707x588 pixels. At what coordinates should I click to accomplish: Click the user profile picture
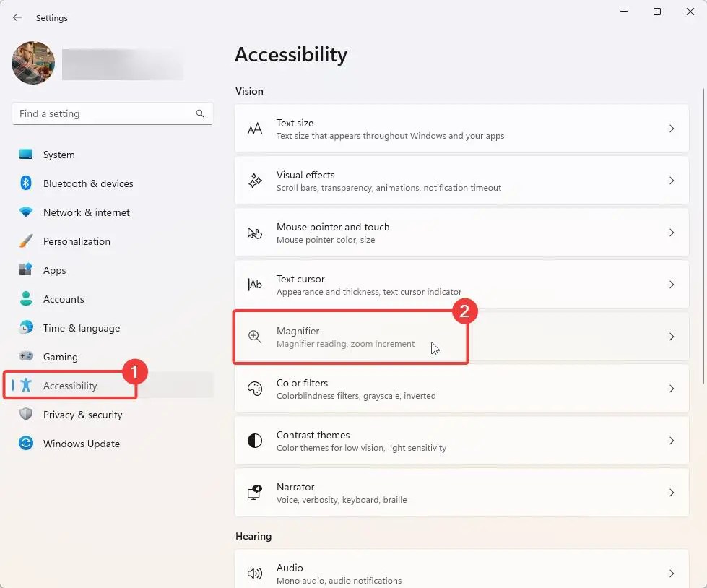(x=33, y=63)
